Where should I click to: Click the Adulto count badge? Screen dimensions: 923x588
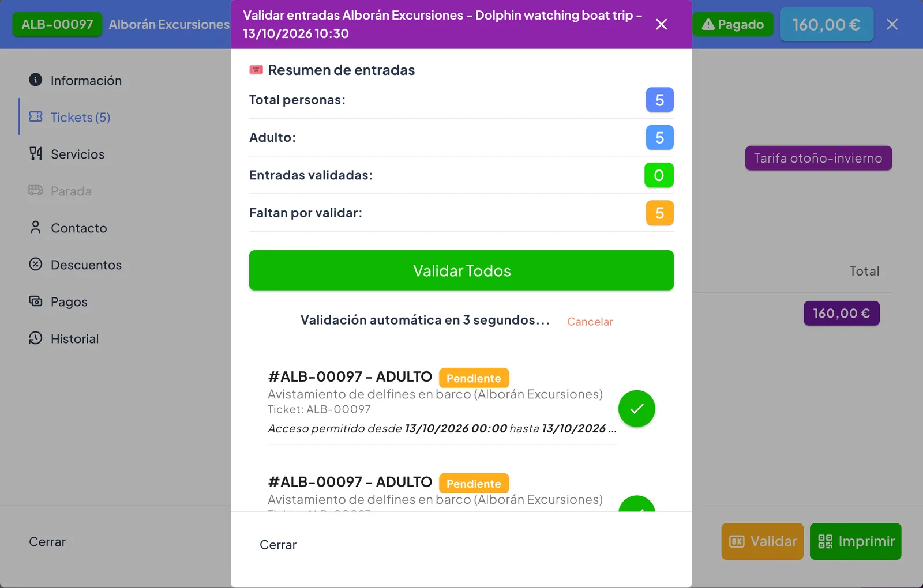click(x=659, y=137)
